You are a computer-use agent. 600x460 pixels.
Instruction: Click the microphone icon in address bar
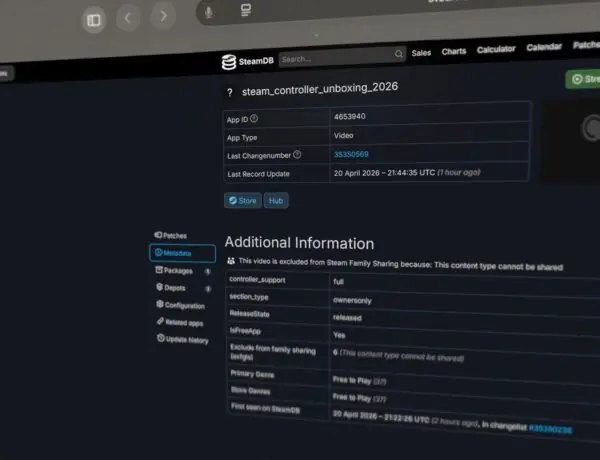point(209,13)
